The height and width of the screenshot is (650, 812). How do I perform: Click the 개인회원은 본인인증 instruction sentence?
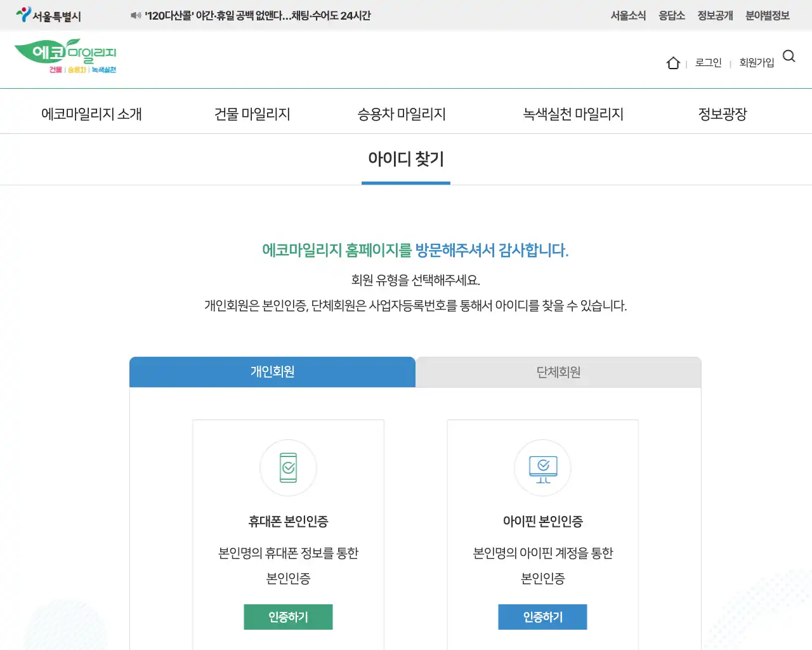coord(416,305)
